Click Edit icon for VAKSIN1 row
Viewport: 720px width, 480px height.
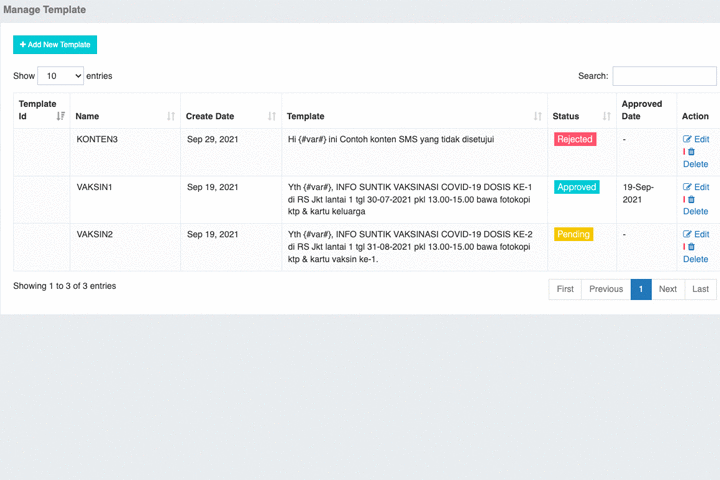pos(687,187)
